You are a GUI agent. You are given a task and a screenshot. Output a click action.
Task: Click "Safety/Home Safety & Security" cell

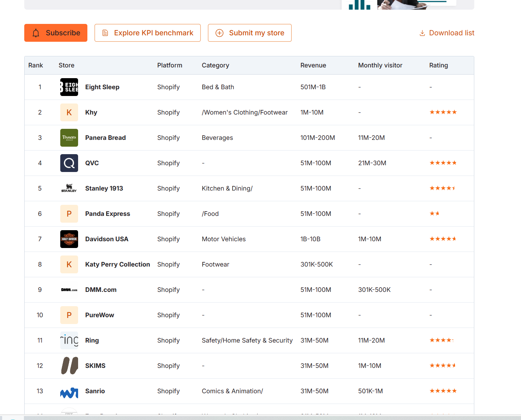[x=247, y=340]
